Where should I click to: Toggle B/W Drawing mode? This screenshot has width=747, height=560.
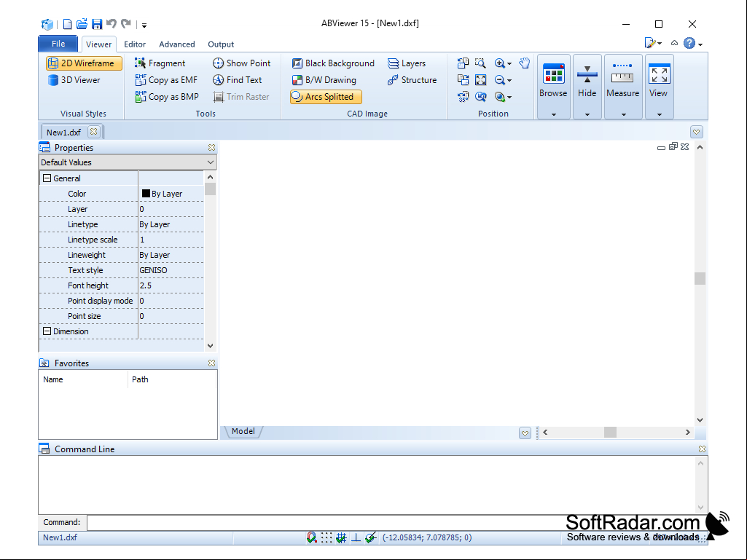tap(324, 80)
